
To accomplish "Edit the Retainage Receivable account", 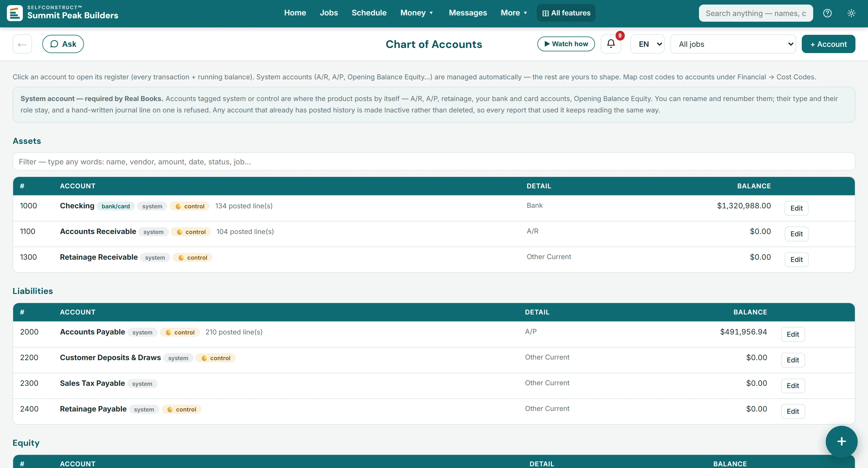I will tap(796, 259).
